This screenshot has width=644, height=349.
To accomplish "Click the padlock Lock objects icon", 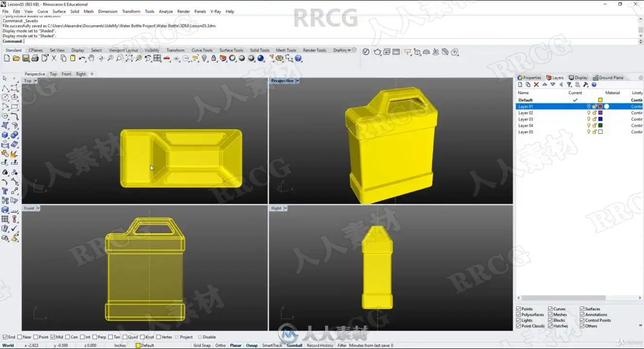I will (x=214, y=58).
